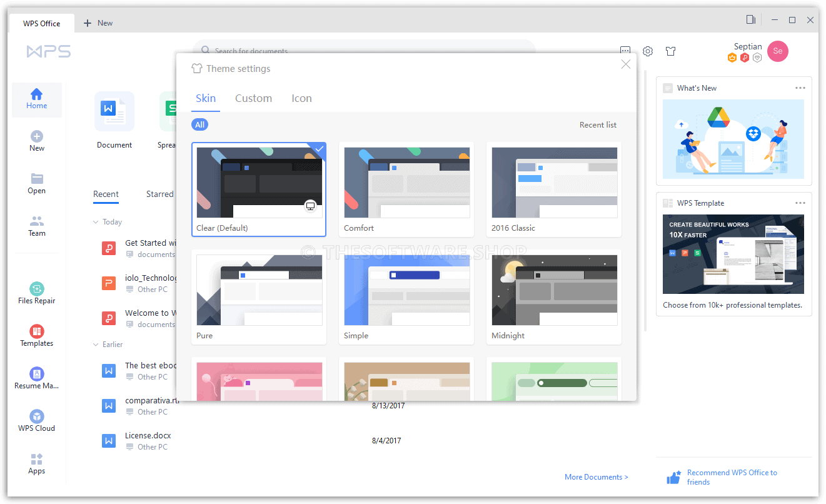This screenshot has height=504, width=826.
Task: Close the Theme settings dialog
Action: coord(626,64)
